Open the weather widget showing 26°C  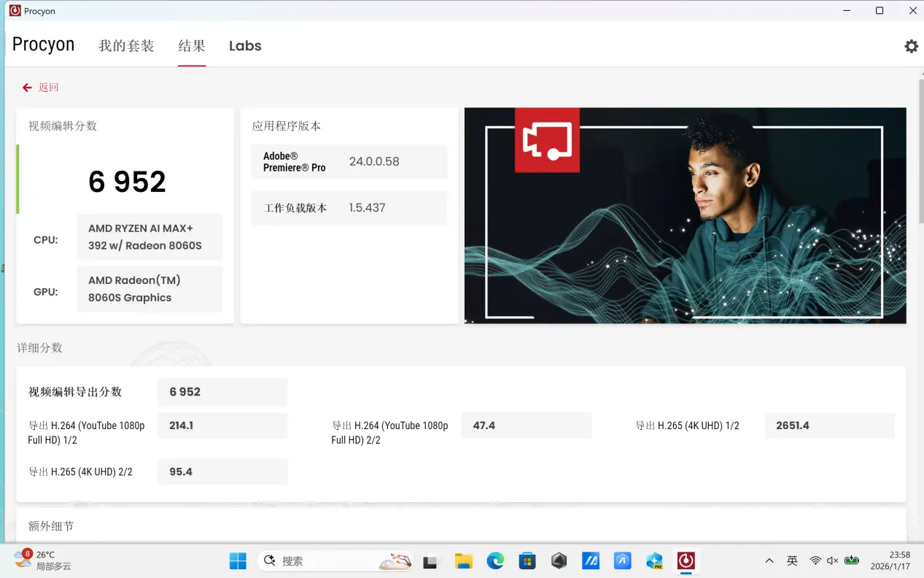[44, 560]
